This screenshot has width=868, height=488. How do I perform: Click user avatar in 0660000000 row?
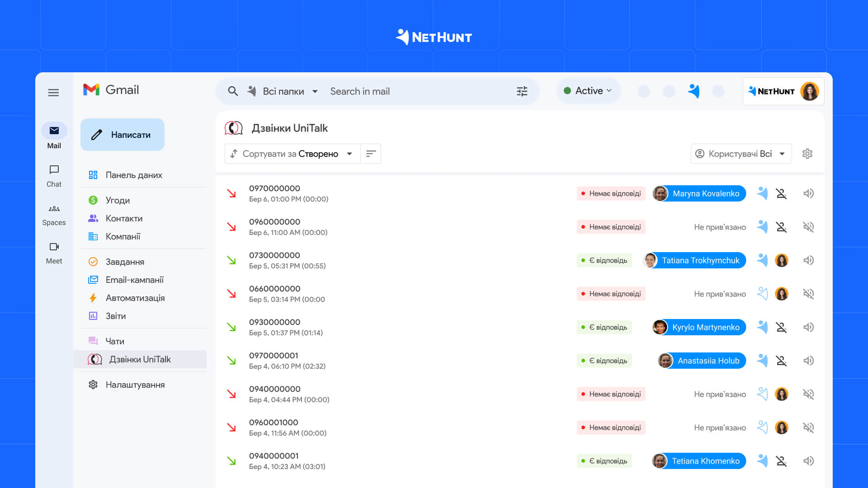[x=782, y=294]
